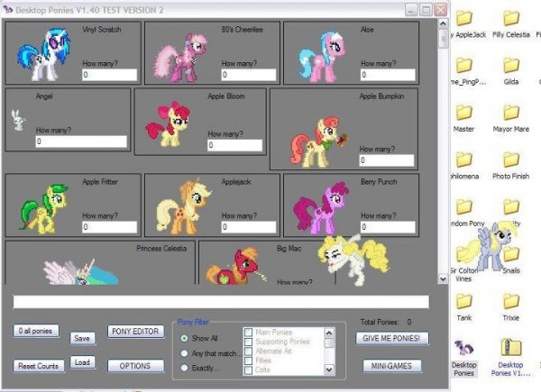
Task: Click Apple Bumpkin How many field
Action: coord(387,160)
